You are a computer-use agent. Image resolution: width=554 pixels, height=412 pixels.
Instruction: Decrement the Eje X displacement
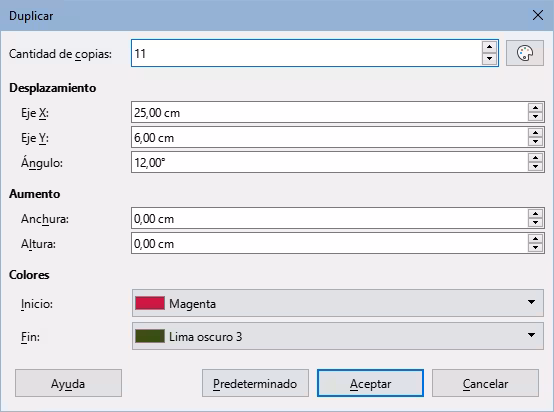536,117
